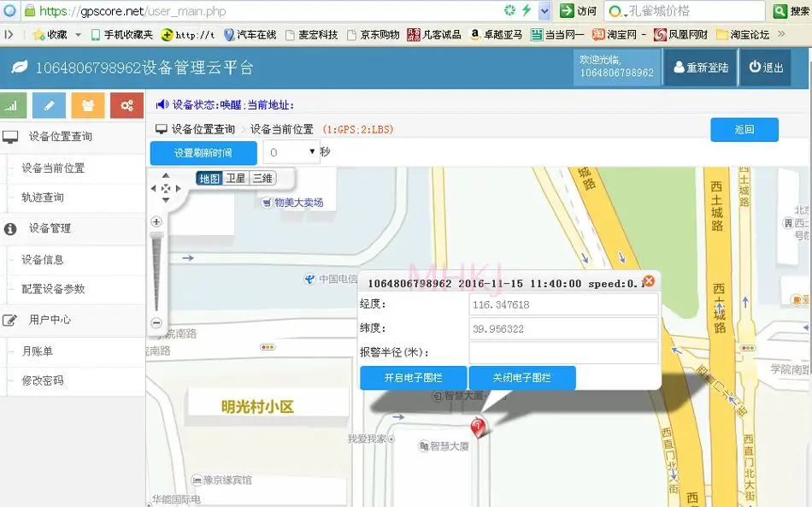
Task: Close the device coordinates info popup
Action: tap(649, 280)
